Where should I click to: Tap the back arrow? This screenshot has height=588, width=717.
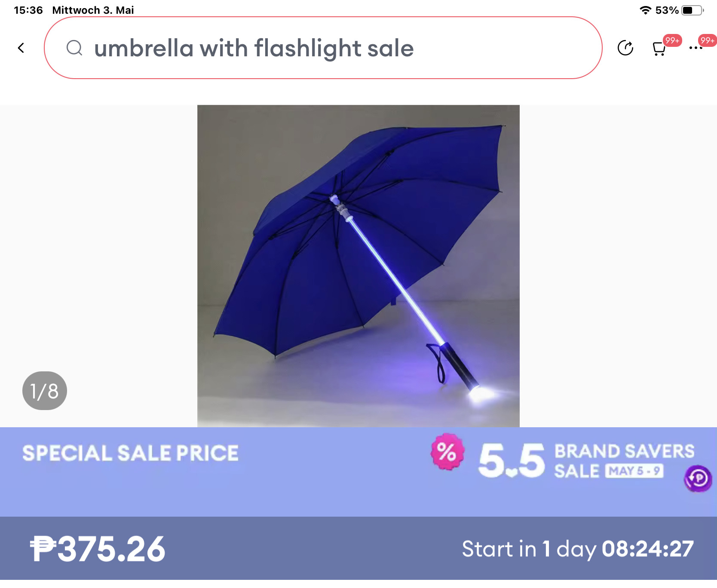(x=21, y=48)
